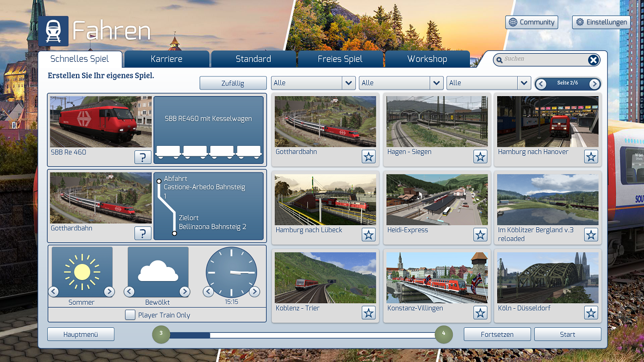Image resolution: width=644 pixels, height=362 pixels.
Task: Click step 4 marker on progress bar
Action: [444, 334]
